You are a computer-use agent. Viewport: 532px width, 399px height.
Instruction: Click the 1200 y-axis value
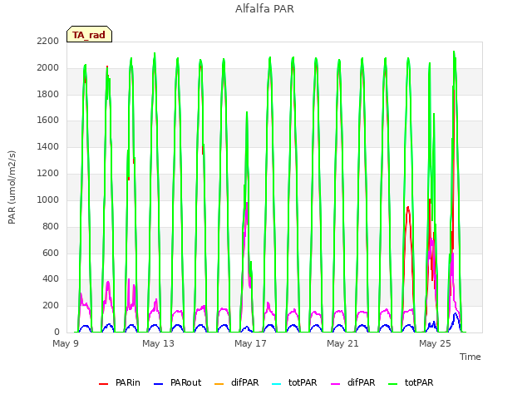(x=48, y=174)
